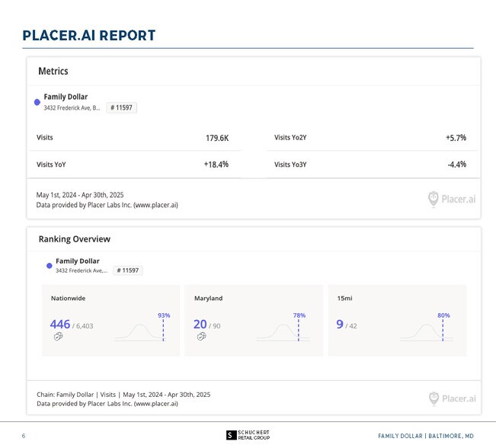The height and width of the screenshot is (448, 496).
Task: Click the Family Dollar name in Metrics
Action: pyautogui.click(x=66, y=97)
